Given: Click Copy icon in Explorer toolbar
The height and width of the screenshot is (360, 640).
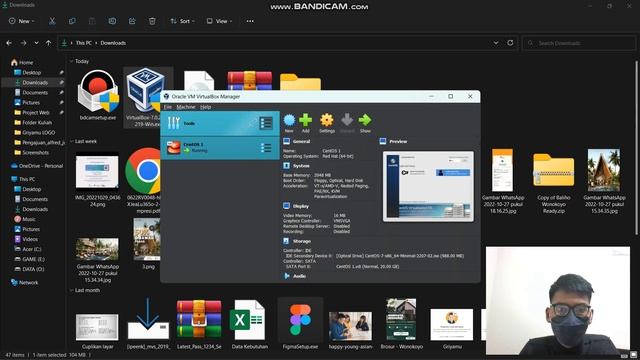Looking at the screenshot, I should [x=72, y=21].
